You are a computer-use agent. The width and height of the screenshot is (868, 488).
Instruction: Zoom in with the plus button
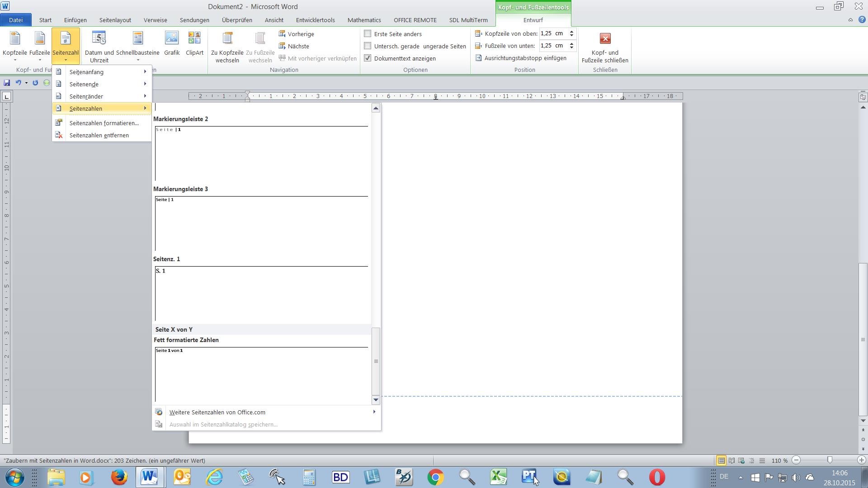861,460
